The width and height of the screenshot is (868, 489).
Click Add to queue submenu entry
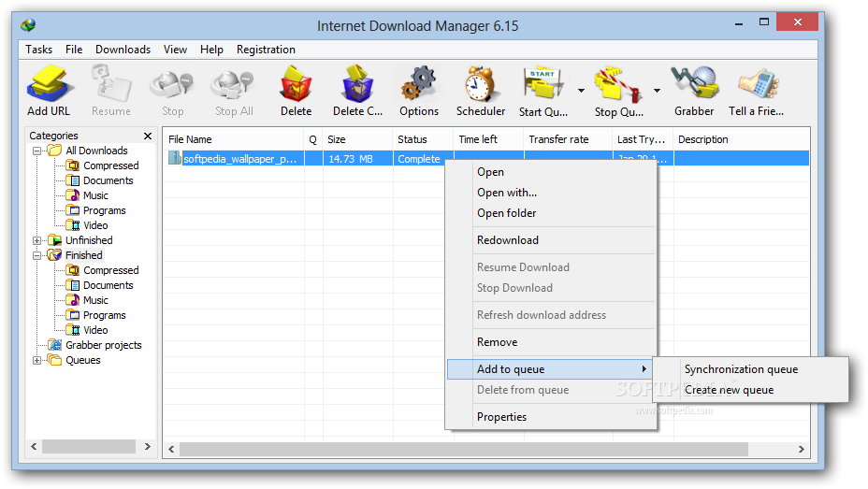click(550, 369)
